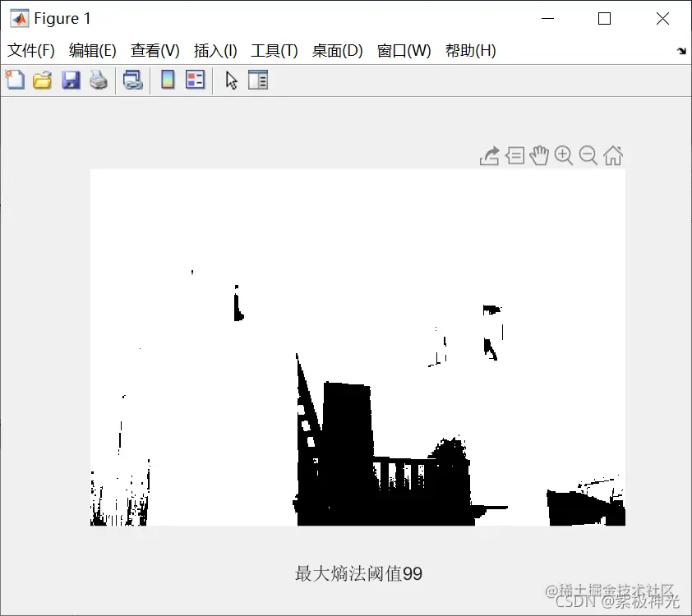Open the 窗口(W) menu
The width and height of the screenshot is (692, 616).
pos(404,50)
